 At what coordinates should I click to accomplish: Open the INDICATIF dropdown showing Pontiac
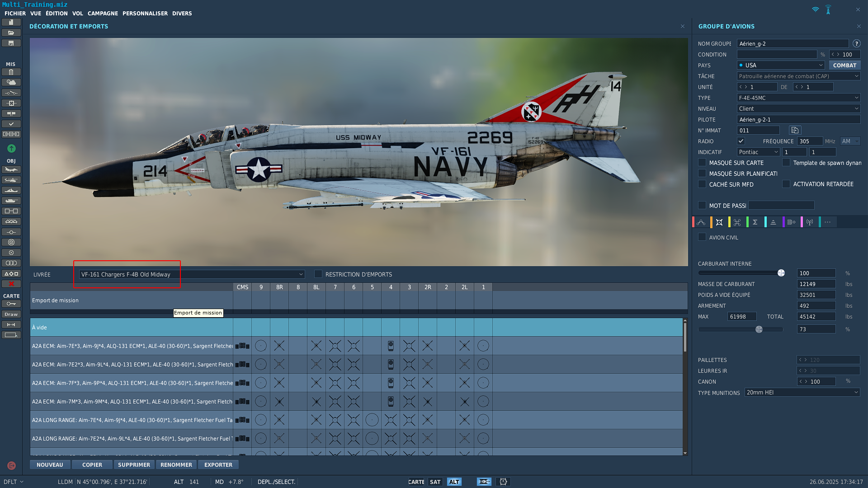click(758, 152)
